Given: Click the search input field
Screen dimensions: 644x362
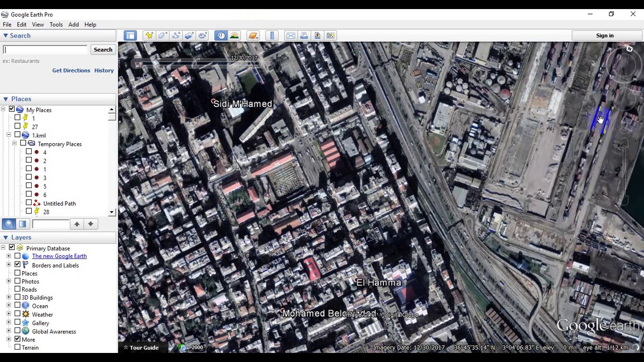Looking at the screenshot, I should tap(45, 50).
